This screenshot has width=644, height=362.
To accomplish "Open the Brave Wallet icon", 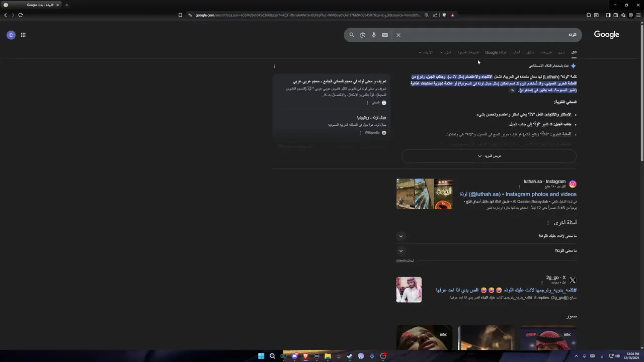I will (x=615, y=15).
